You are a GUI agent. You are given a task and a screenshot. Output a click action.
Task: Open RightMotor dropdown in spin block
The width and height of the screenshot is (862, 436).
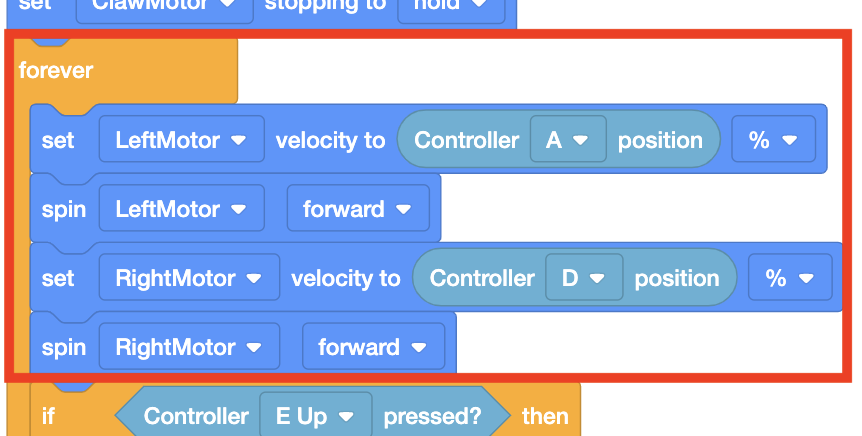point(189,347)
